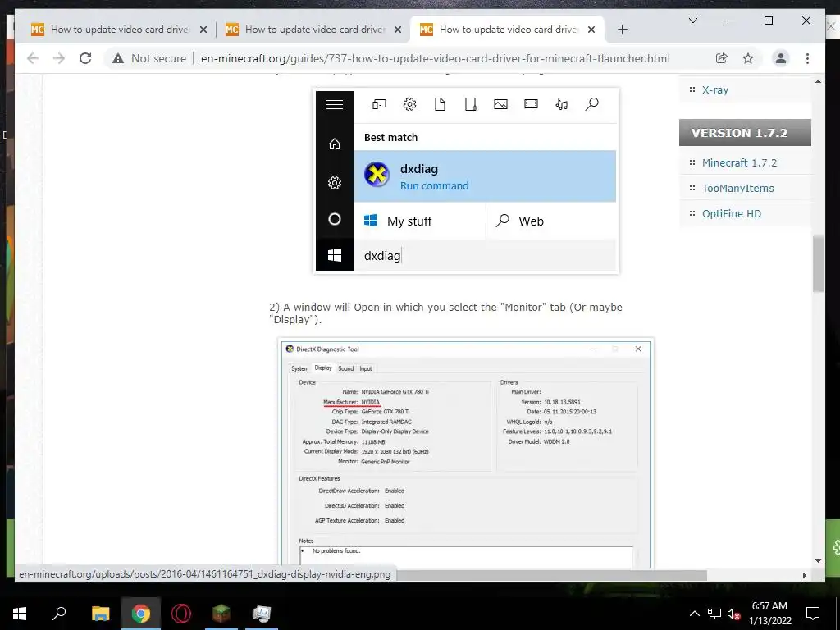The image size is (840, 630).
Task: Close the first browser tab
Action: pos(203,30)
